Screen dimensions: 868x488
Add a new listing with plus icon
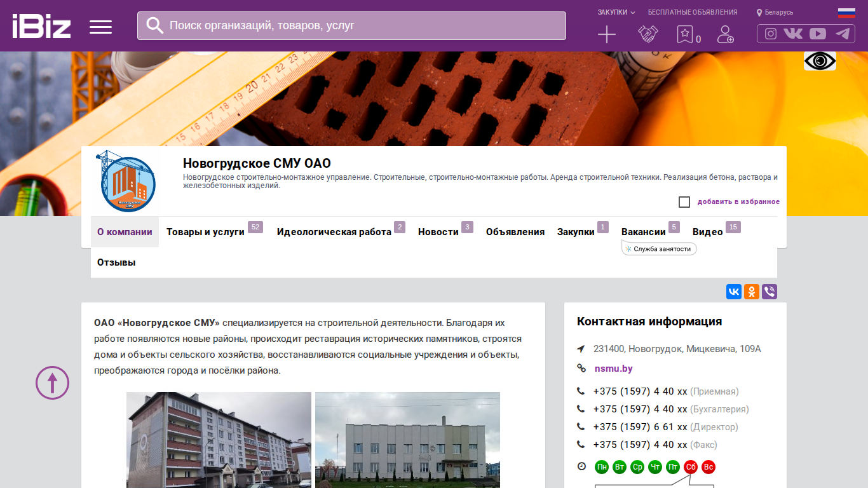coord(607,34)
